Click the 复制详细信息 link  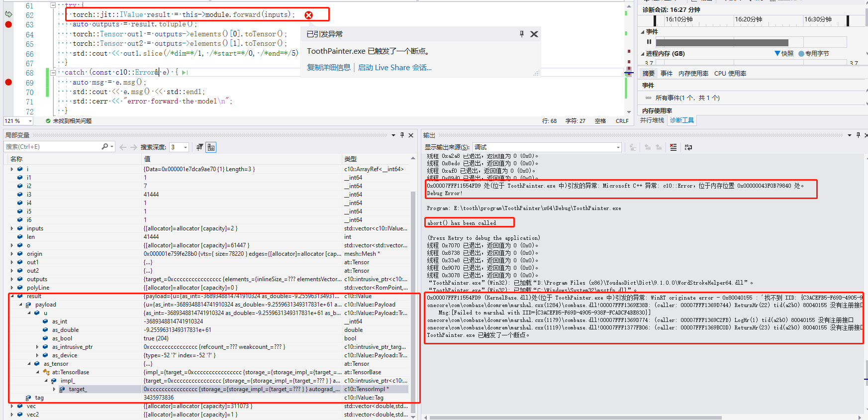tap(328, 68)
